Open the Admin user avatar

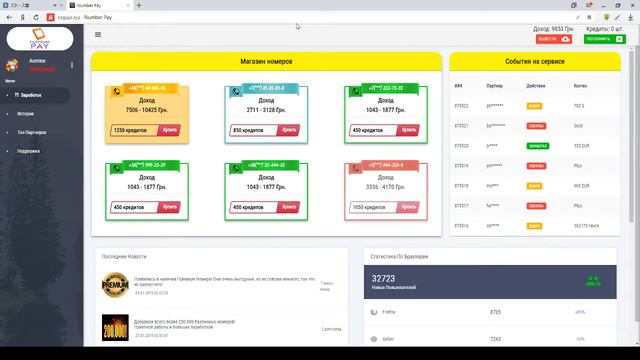point(12,65)
